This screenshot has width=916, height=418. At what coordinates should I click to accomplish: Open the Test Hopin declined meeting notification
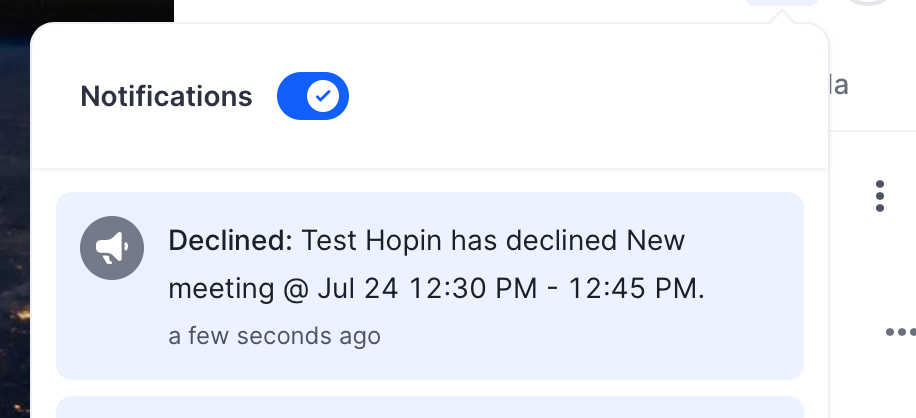point(430,286)
